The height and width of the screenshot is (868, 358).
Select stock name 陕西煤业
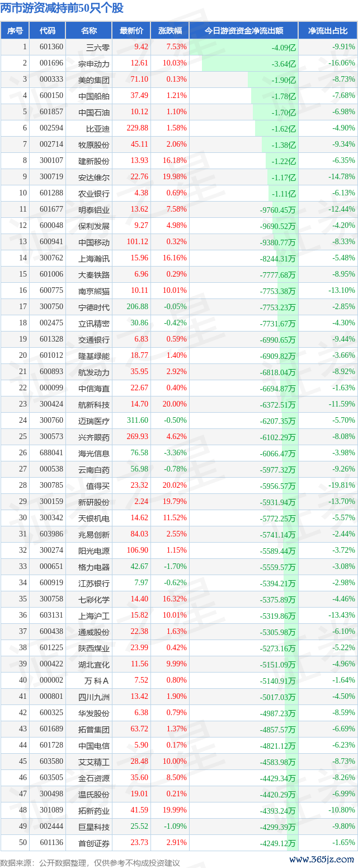click(x=94, y=648)
